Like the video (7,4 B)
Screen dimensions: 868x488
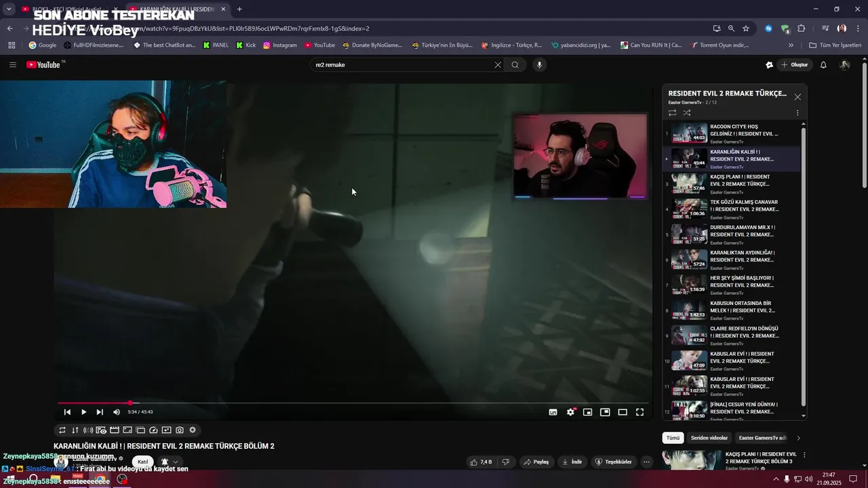481,462
